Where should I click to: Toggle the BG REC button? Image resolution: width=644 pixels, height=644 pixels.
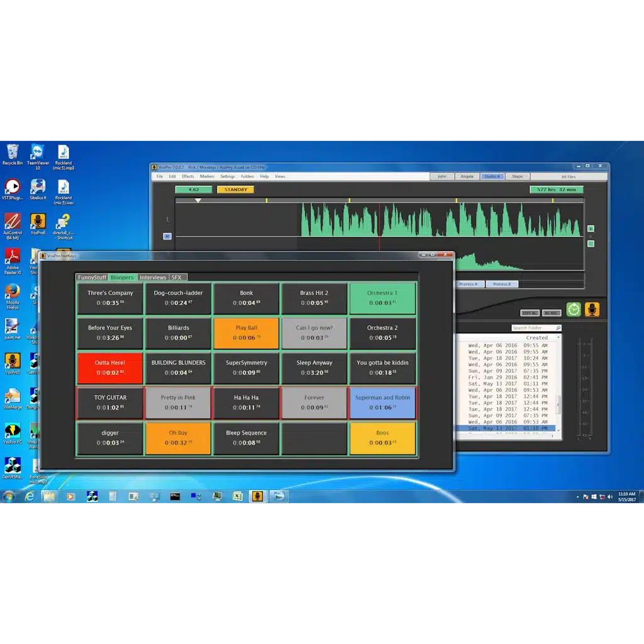(x=551, y=313)
